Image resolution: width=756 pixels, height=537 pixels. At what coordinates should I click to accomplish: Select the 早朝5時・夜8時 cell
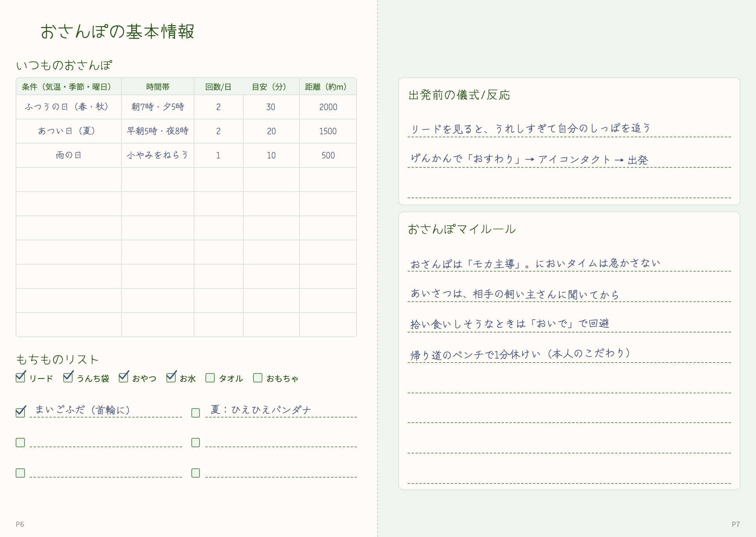(158, 131)
